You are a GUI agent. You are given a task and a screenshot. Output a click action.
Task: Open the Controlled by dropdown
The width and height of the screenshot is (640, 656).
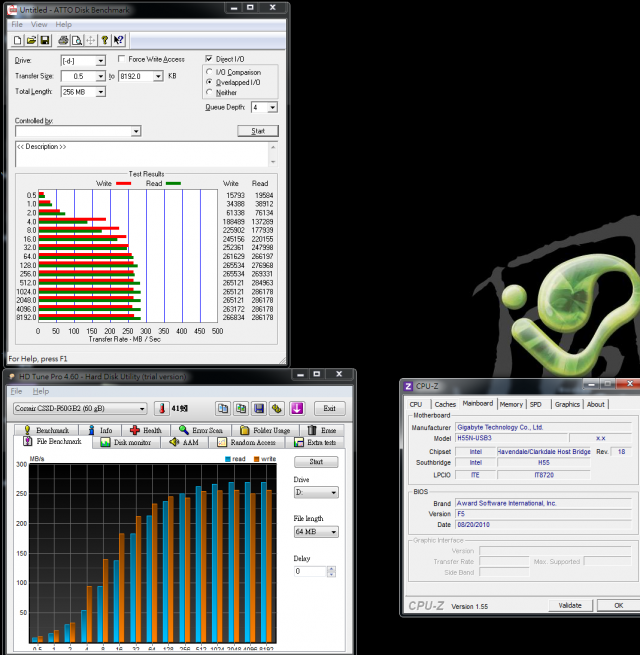pos(136,131)
